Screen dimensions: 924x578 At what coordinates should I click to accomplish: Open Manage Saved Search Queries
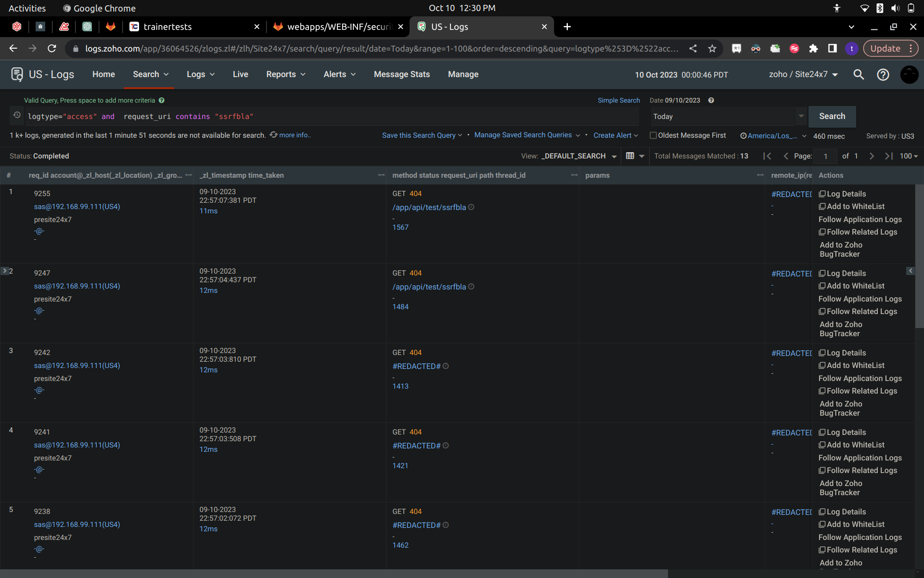click(x=523, y=135)
